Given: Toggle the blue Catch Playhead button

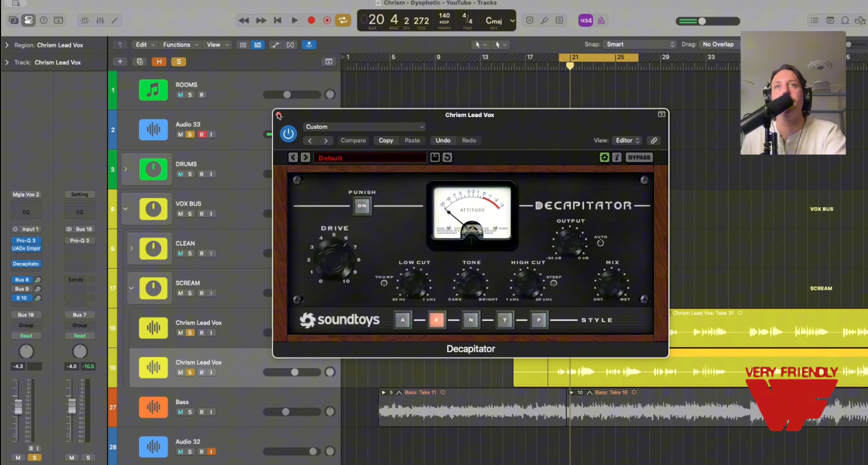Looking at the screenshot, I should pos(309,45).
